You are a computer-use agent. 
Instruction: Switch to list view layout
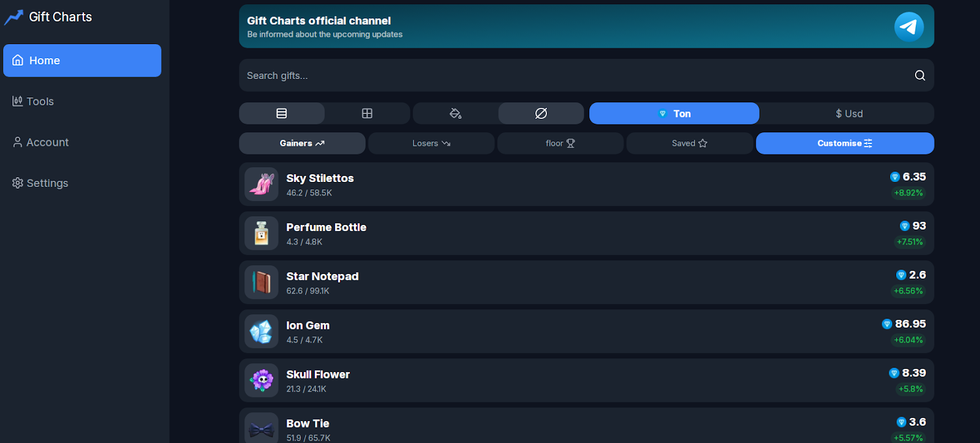[x=282, y=113]
